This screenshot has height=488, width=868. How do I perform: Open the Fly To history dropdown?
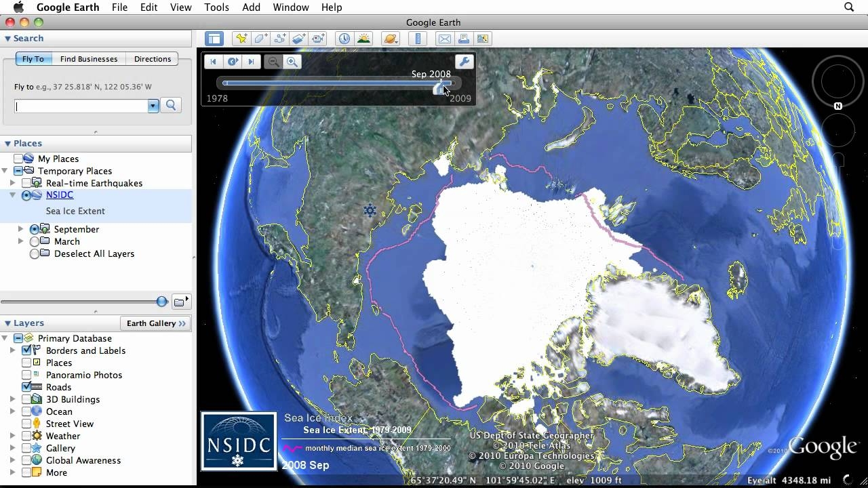[x=153, y=106]
